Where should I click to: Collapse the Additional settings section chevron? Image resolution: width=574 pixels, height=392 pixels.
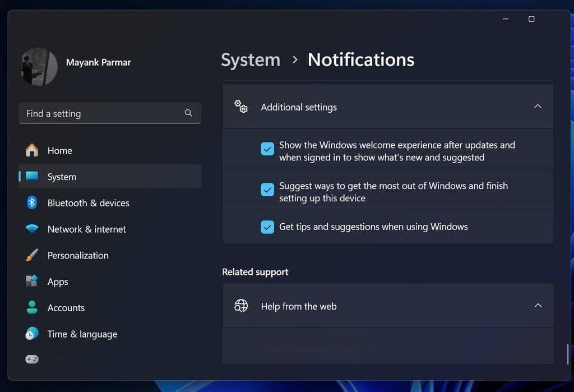(x=538, y=107)
